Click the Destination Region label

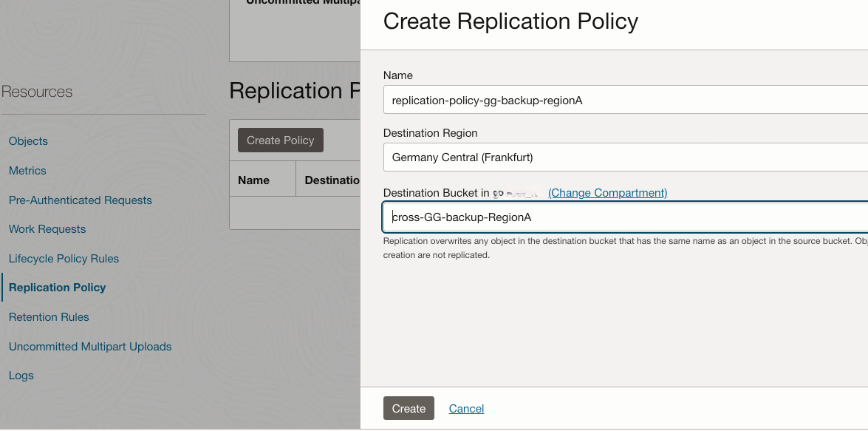430,133
